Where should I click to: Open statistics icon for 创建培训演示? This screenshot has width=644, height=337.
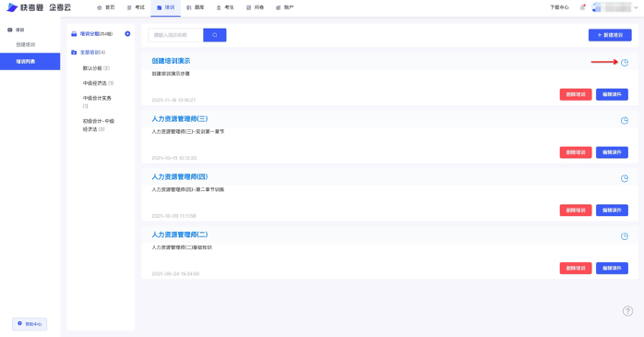[x=625, y=63]
